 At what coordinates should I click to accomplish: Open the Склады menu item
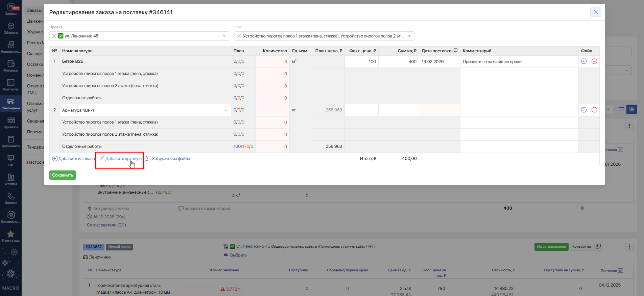pos(34,54)
